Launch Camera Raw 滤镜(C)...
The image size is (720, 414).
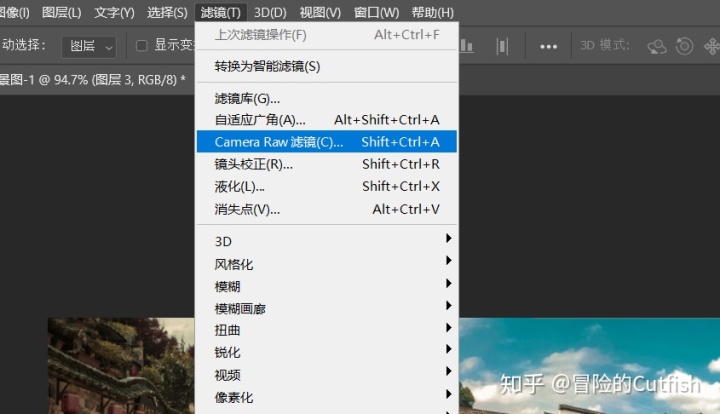click(326, 141)
